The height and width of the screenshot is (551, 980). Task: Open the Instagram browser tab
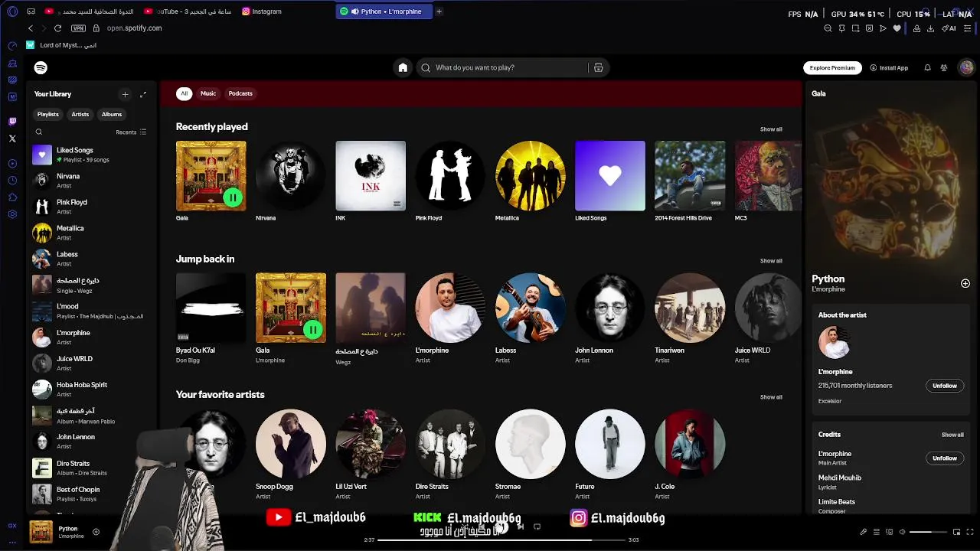tap(262, 11)
